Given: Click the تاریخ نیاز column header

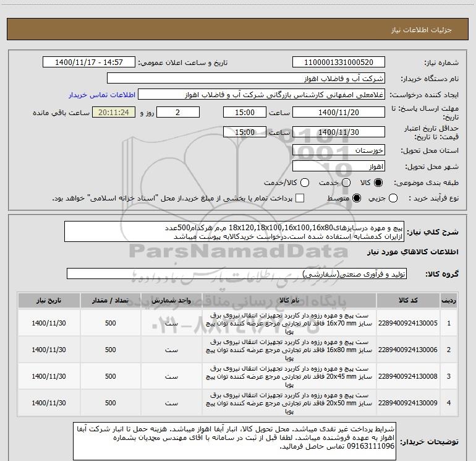Looking at the screenshot, I should pos(49,300).
